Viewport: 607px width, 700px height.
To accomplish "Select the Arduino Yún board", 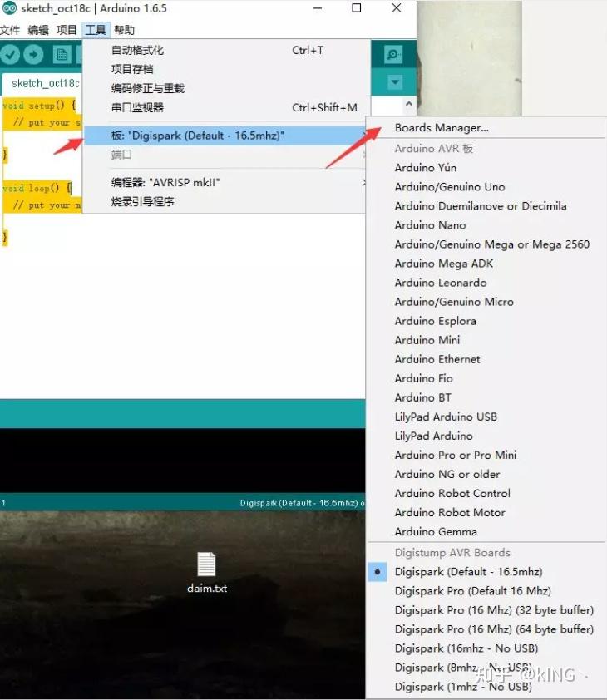I will (x=486, y=168).
